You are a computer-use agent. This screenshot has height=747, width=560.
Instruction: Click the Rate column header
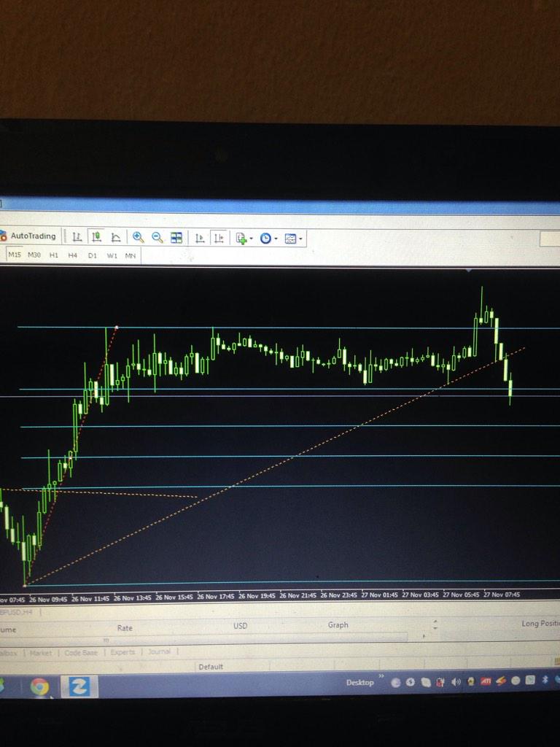(125, 628)
